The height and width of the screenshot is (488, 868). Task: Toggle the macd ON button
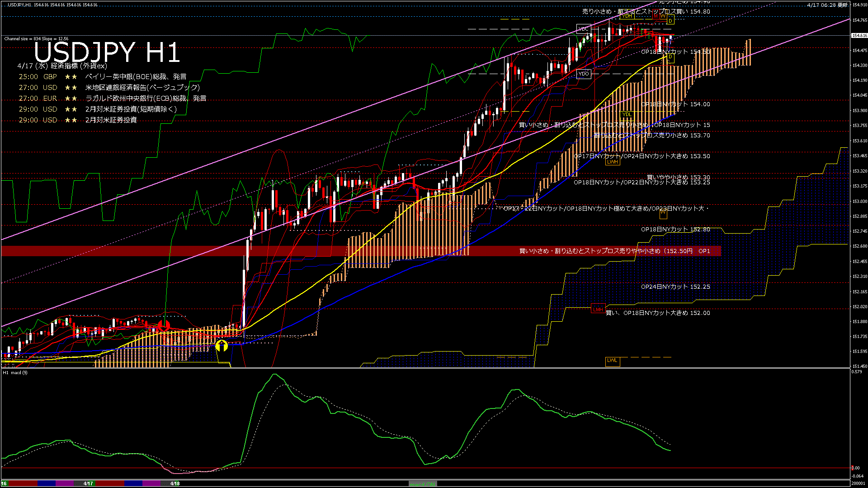pos(423,483)
